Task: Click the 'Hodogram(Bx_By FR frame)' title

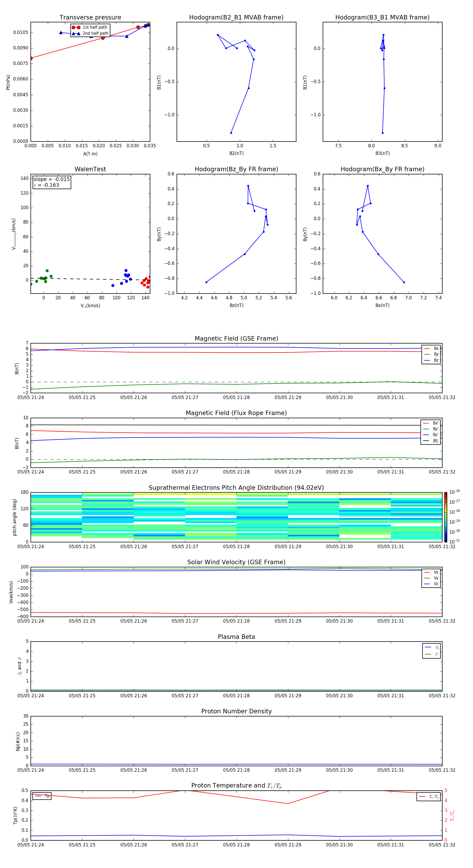Action: (x=382, y=169)
